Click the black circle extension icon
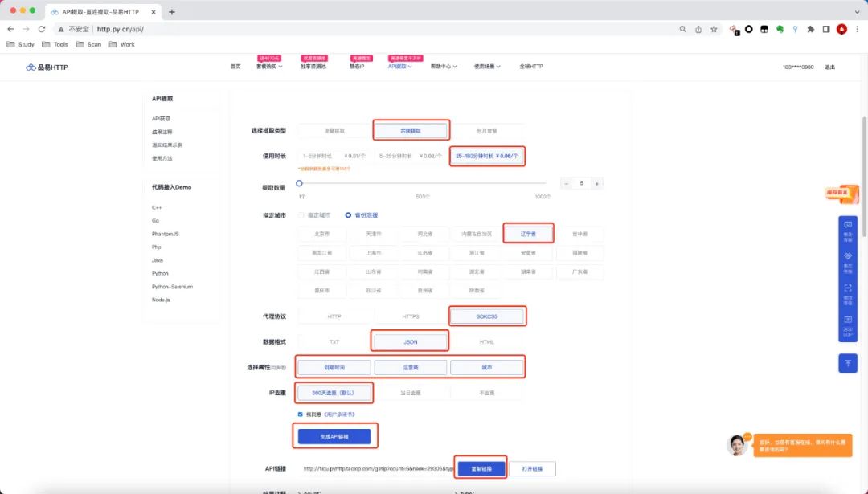 point(748,29)
